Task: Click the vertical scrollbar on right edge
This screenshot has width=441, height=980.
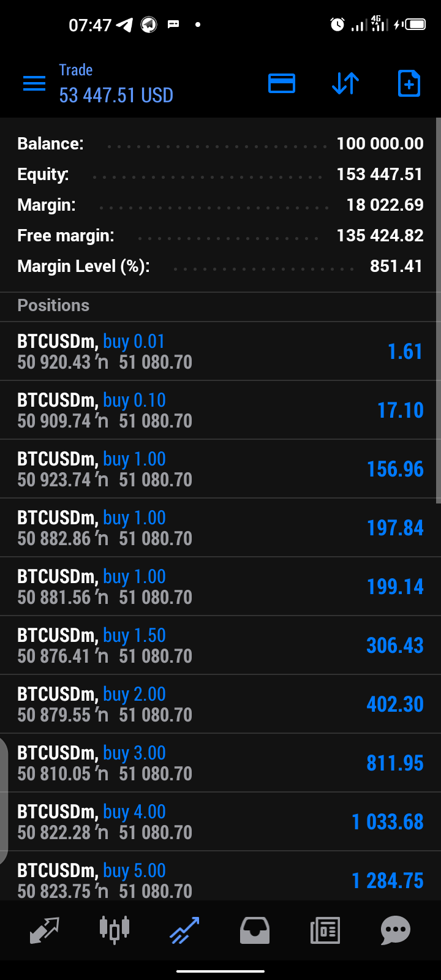Action: pyautogui.click(x=438, y=311)
